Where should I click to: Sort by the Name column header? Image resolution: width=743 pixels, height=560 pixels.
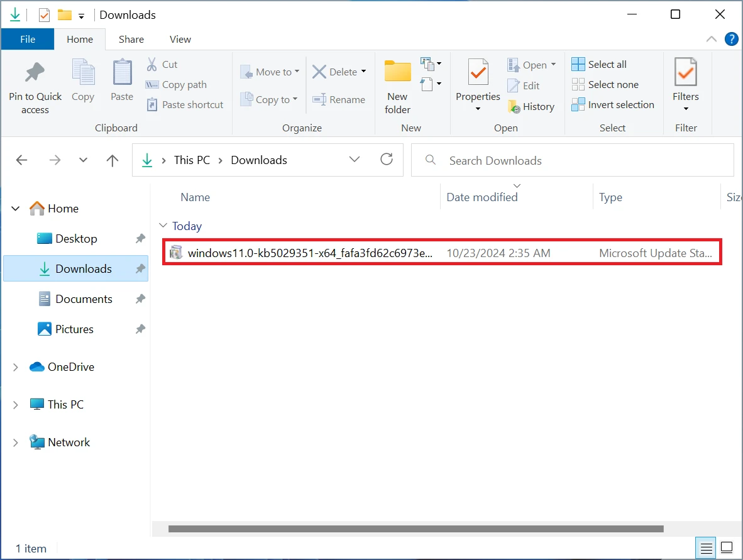point(195,197)
